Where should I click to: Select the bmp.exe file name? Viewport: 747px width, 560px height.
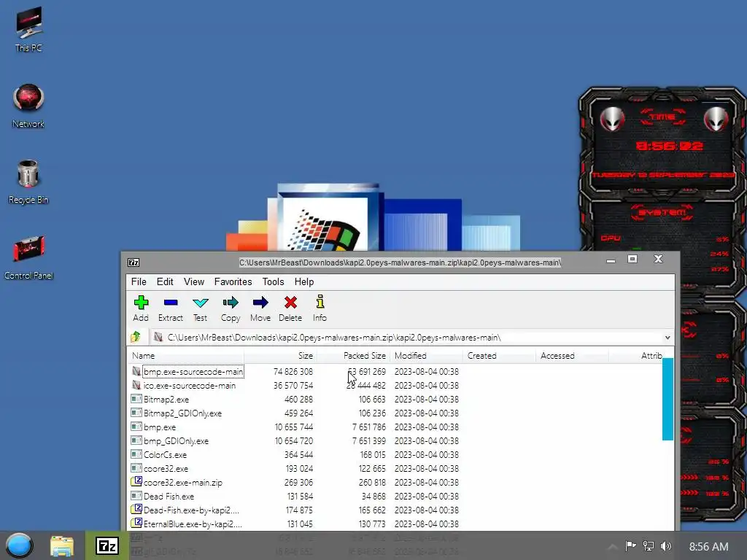click(x=160, y=427)
